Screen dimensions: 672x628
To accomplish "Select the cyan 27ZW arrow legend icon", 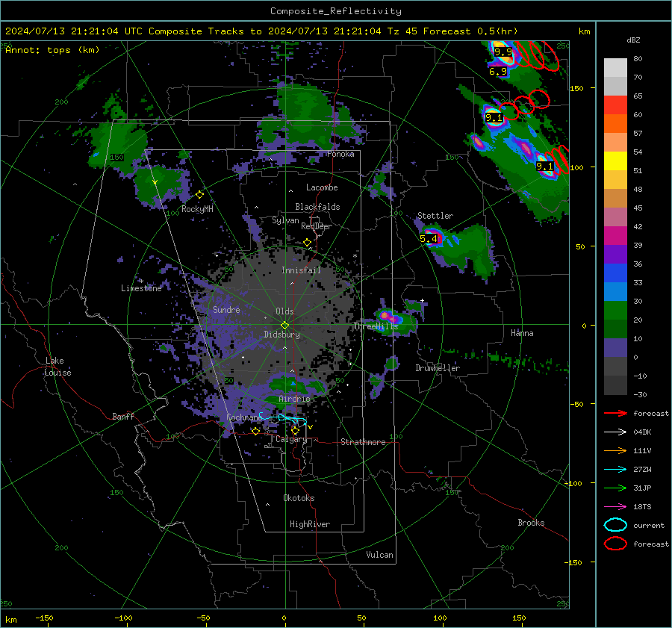I will click(x=615, y=470).
